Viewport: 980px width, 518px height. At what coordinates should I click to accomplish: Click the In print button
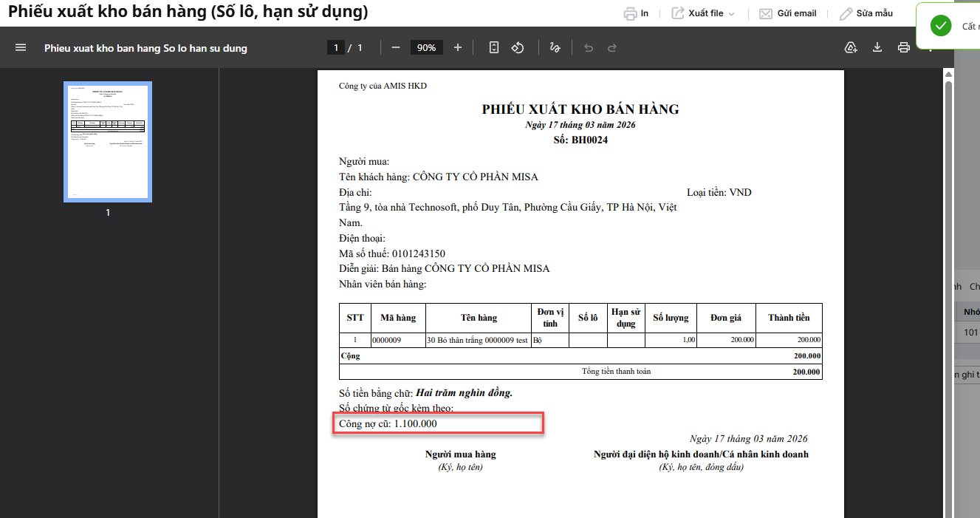click(x=636, y=13)
